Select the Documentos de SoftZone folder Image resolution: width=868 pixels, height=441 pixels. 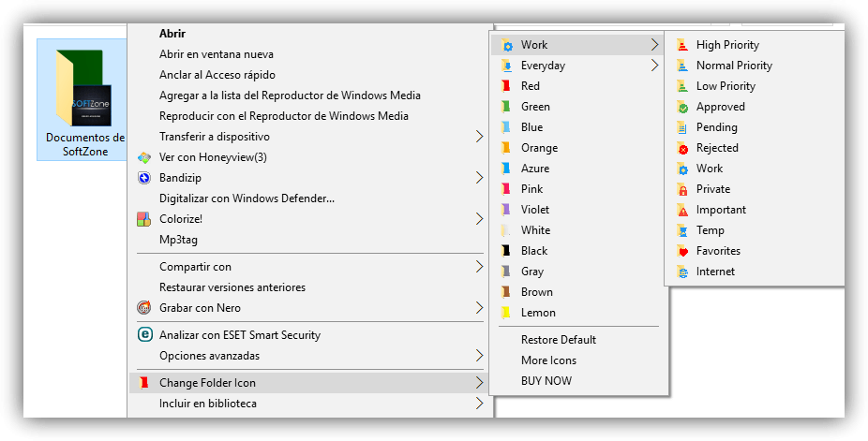point(84,100)
